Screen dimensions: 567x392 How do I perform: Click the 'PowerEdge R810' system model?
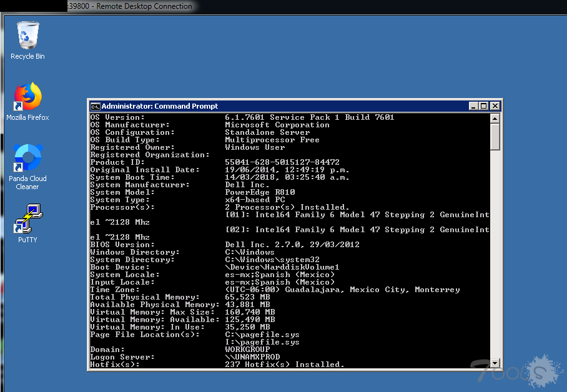click(x=260, y=192)
